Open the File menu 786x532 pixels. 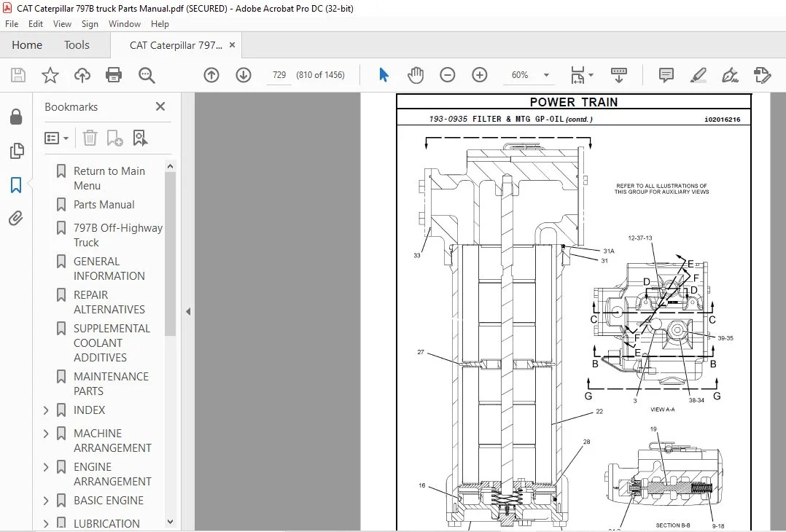point(12,23)
